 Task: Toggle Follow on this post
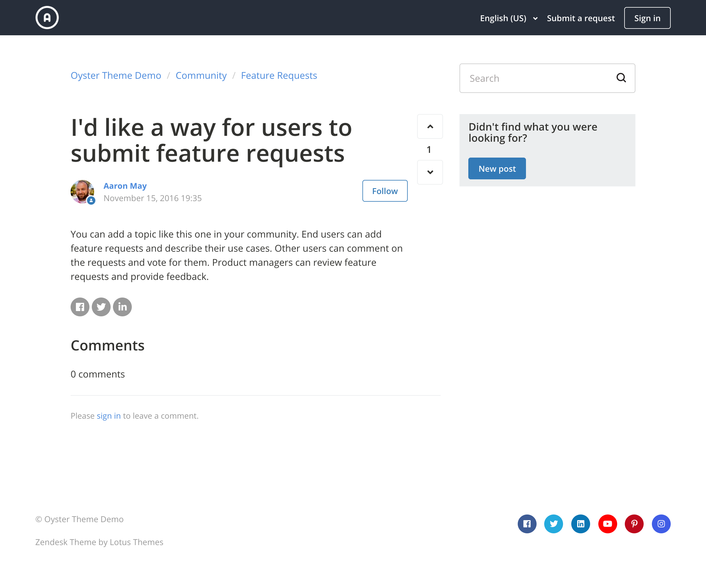tap(384, 191)
